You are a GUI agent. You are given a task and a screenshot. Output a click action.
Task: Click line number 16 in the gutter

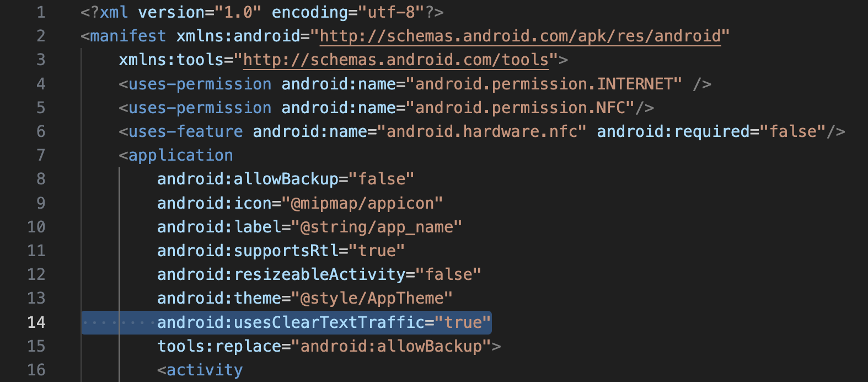(x=36, y=370)
